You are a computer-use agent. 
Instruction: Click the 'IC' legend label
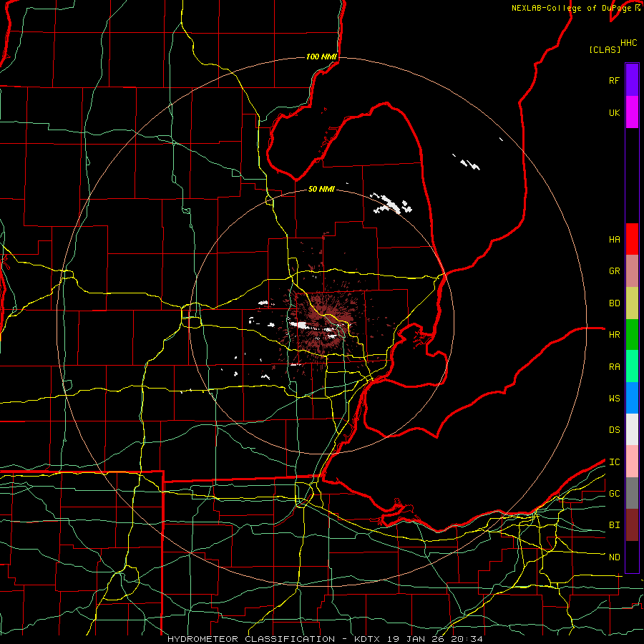tap(614, 462)
